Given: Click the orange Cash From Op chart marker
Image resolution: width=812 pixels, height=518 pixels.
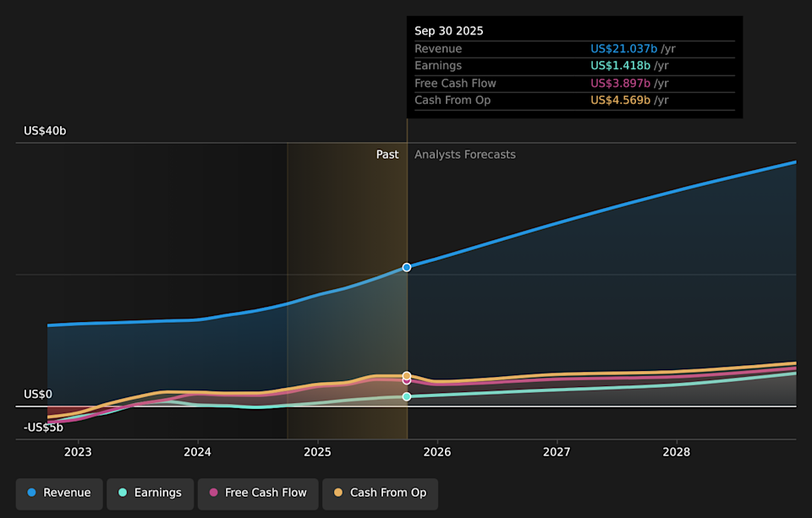Looking at the screenshot, I should [407, 375].
